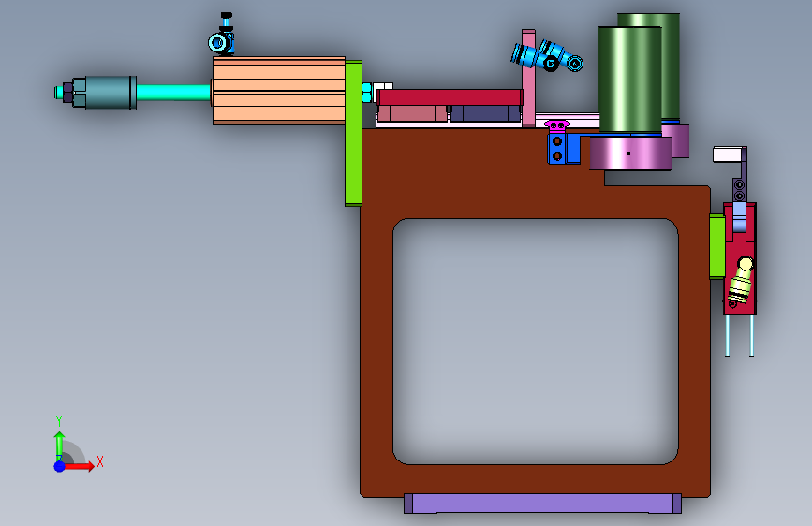
Task: Select the cyan nut between green plate and bar
Action: (366, 92)
